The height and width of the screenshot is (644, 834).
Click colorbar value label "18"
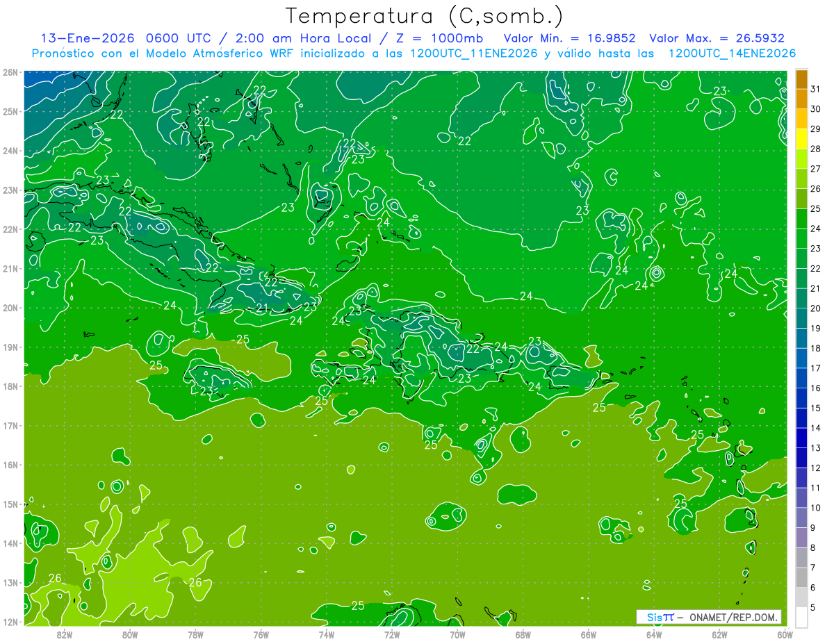click(815, 349)
